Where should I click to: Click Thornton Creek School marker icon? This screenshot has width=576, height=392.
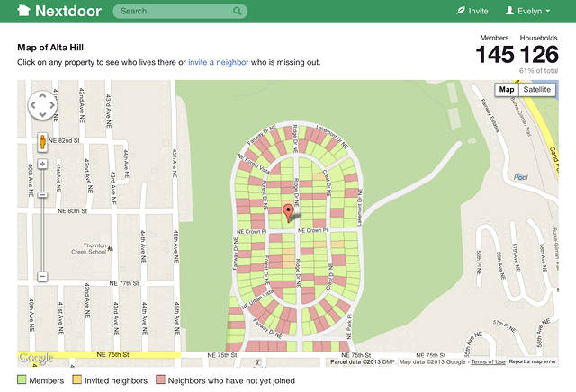[110, 248]
